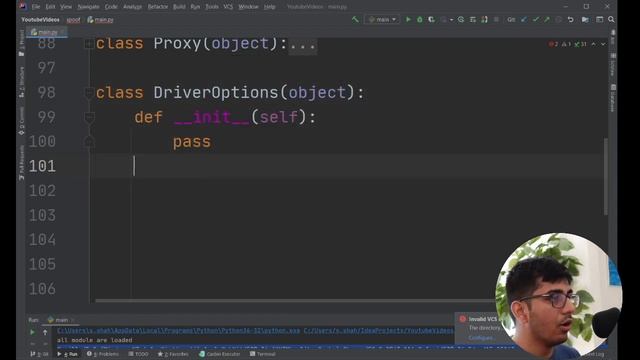This screenshot has width=640, height=360.
Task: Click the Update Project blue arrow icon
Action: pos(524,20)
